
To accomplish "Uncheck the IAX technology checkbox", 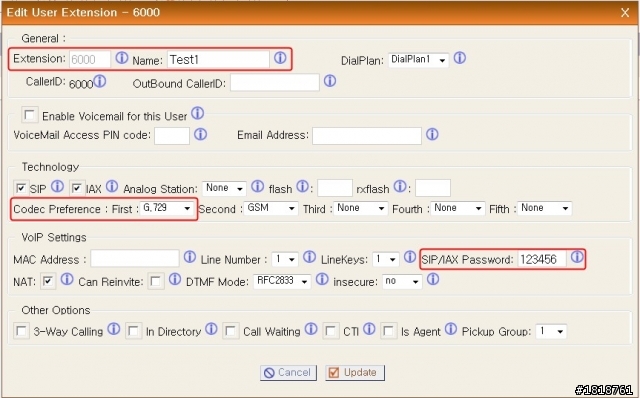I will pos(77,188).
